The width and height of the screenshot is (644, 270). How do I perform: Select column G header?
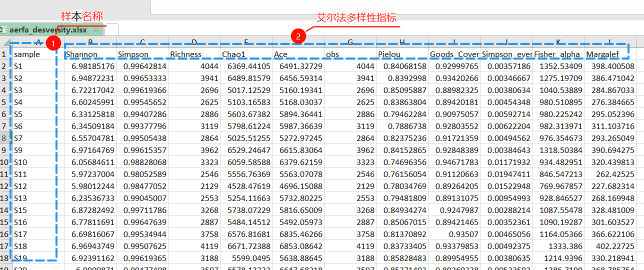tap(350, 42)
